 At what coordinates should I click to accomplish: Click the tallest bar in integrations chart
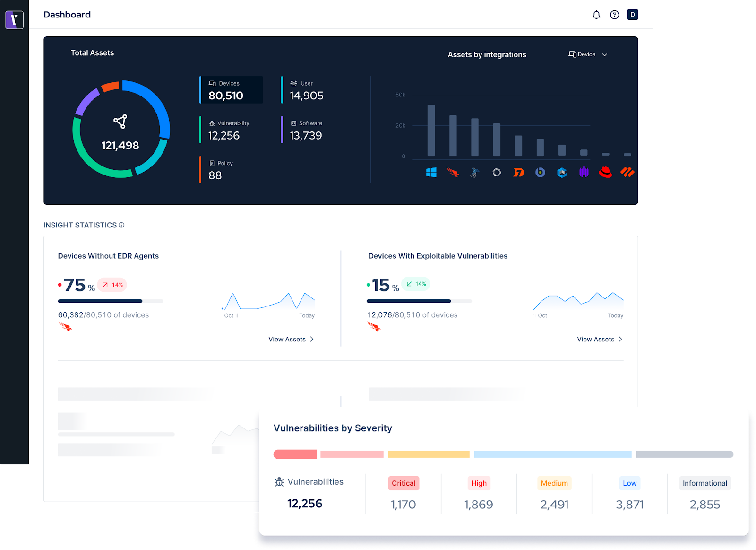(431, 131)
